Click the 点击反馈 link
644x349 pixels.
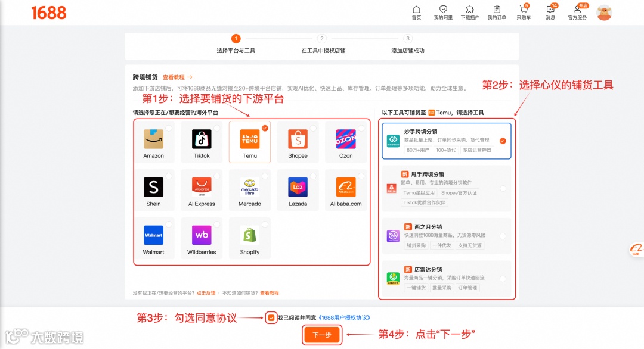click(206, 293)
